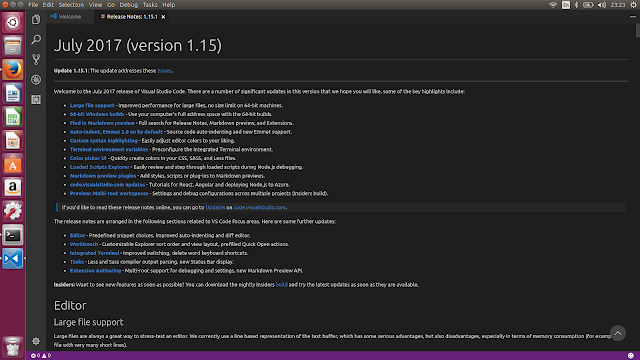Screen dimensions: 640x360
Task: Open 'code.visualstudio.com updates' list link
Action: pyautogui.click(x=107, y=184)
